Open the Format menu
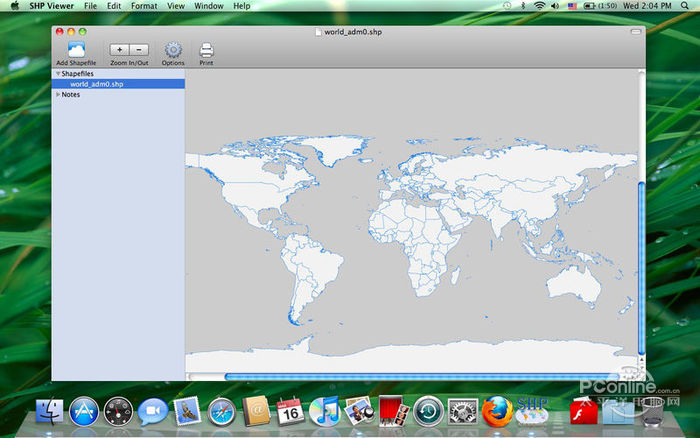 click(x=144, y=6)
